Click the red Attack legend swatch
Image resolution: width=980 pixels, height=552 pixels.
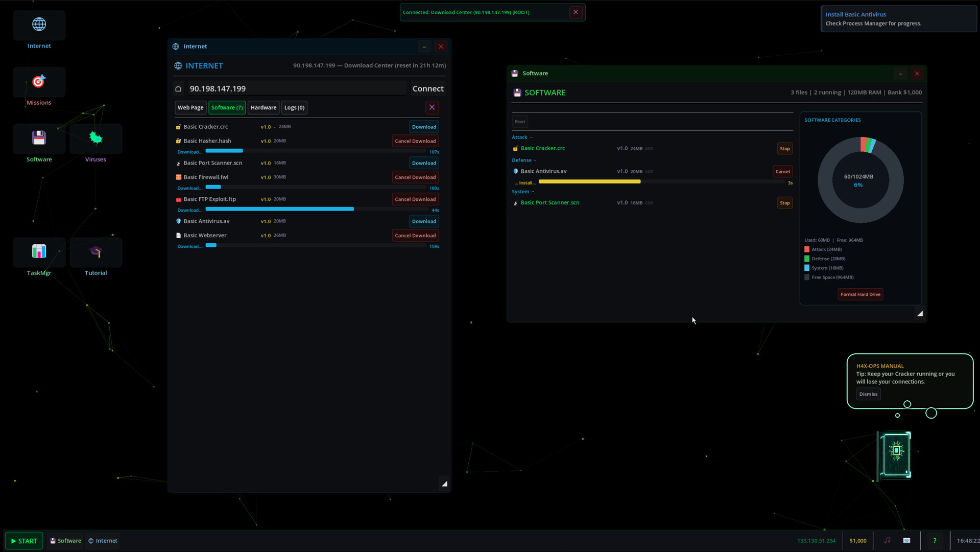click(x=807, y=249)
